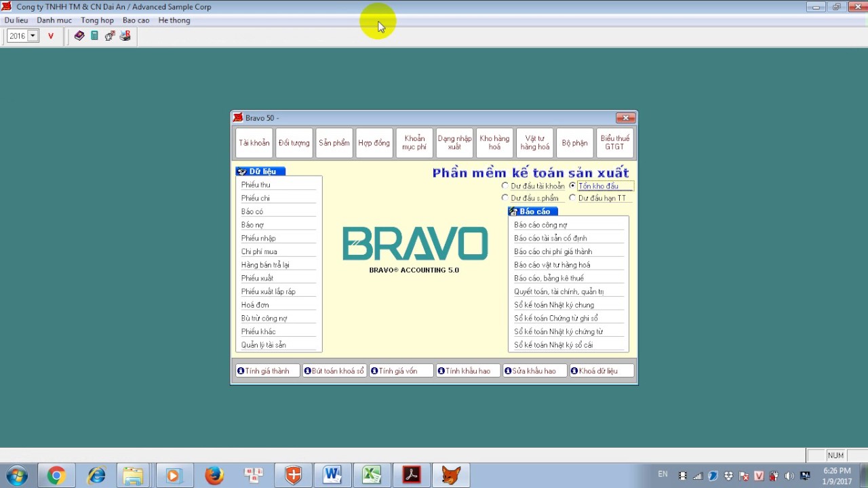Open the year 2016 dropdown
This screenshot has width=868, height=488.
pos(33,36)
